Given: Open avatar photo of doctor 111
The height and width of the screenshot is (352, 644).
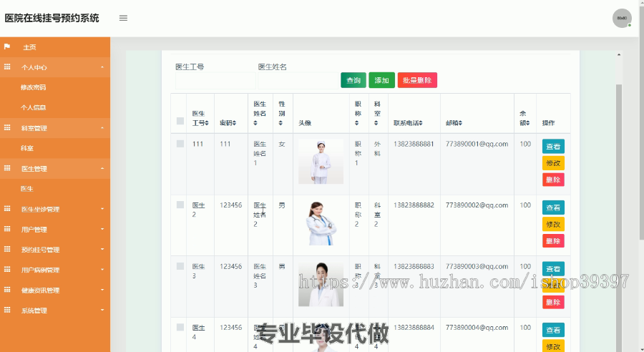Looking at the screenshot, I should coord(321,162).
